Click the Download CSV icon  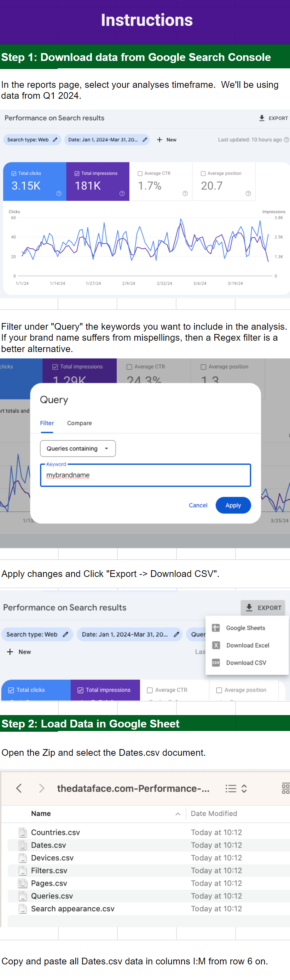(216, 662)
